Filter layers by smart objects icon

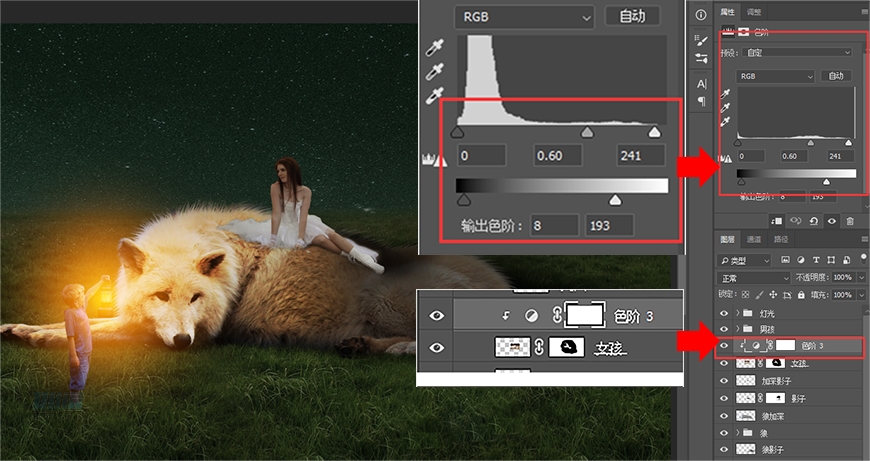coord(847,260)
